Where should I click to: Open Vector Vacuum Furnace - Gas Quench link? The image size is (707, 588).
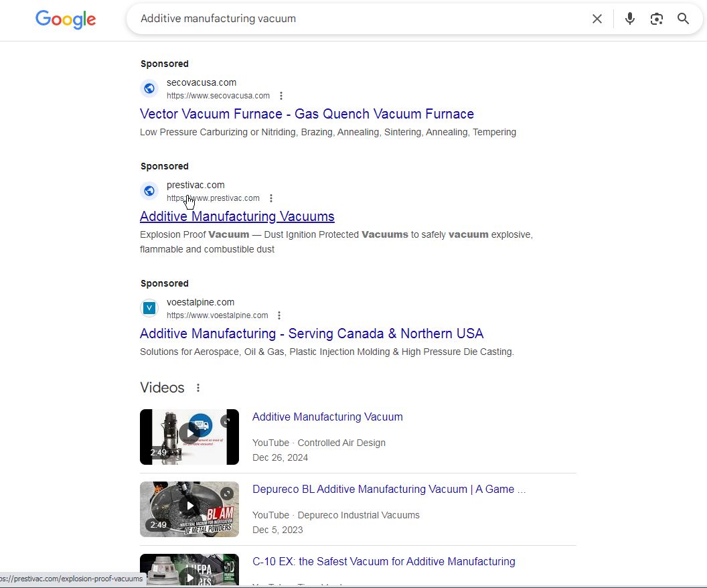point(307,114)
